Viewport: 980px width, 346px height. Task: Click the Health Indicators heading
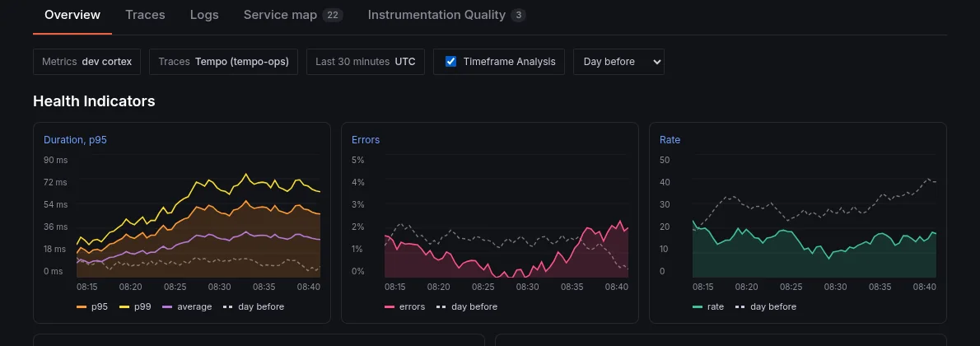pos(94,101)
